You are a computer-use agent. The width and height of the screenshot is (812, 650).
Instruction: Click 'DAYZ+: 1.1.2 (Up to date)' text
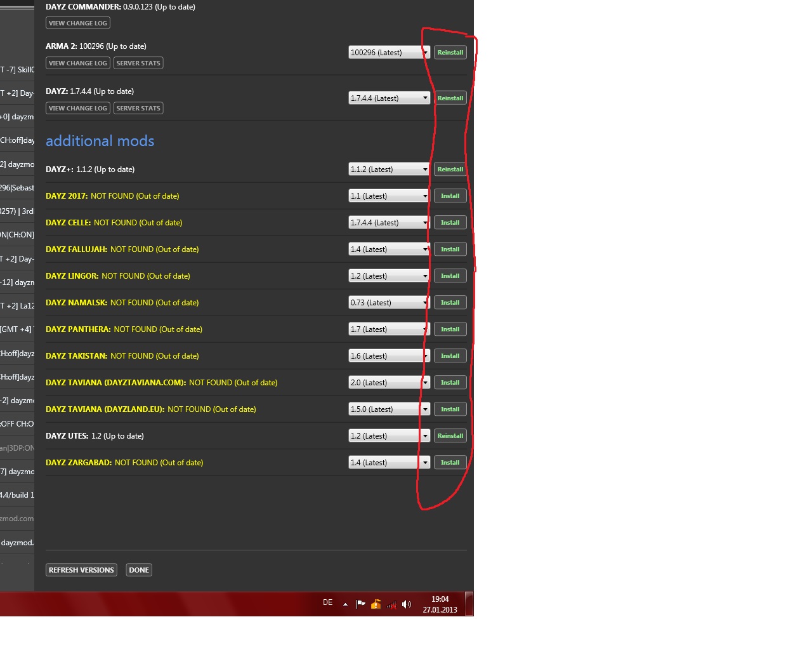90,169
